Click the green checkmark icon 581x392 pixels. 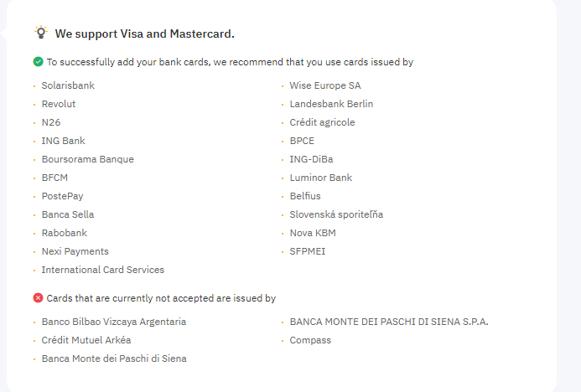[x=39, y=62]
